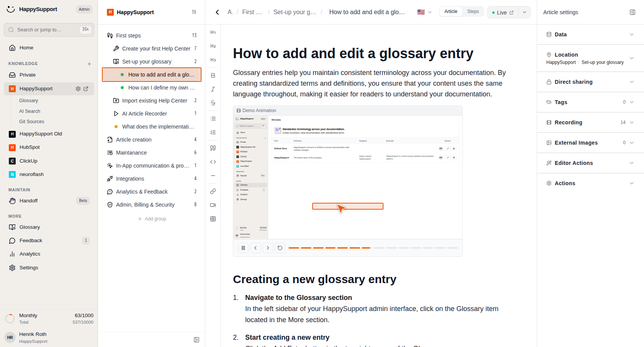Click First steps breadcrumb link
The image size is (644, 347).
click(x=252, y=12)
